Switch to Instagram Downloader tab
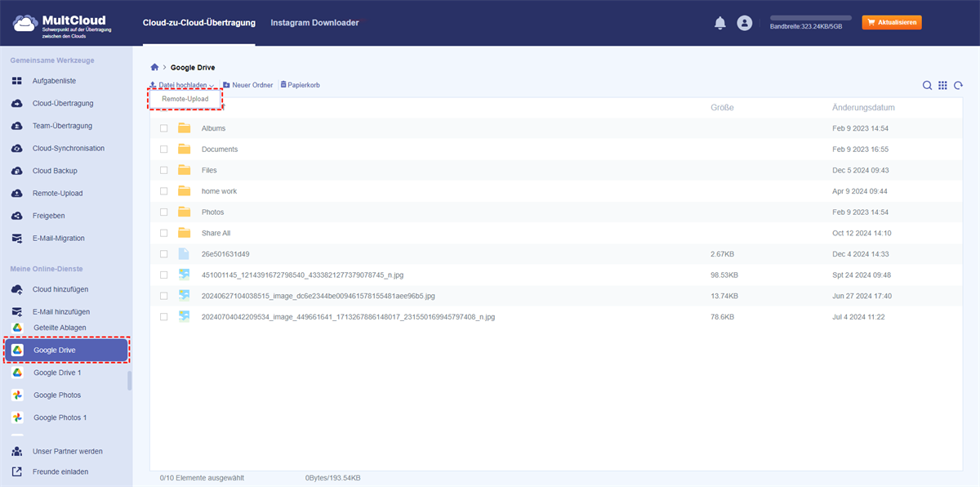The image size is (980, 487). [x=314, y=23]
